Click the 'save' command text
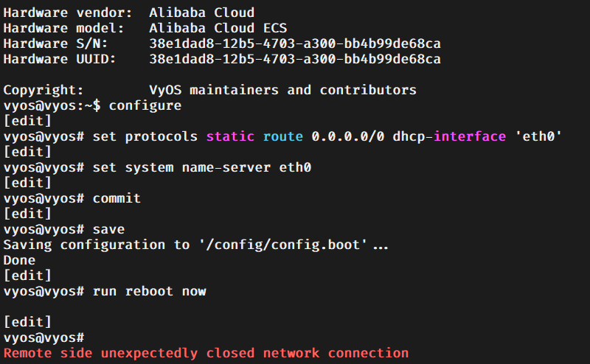Screen dimensions: 590x364 pos(108,229)
